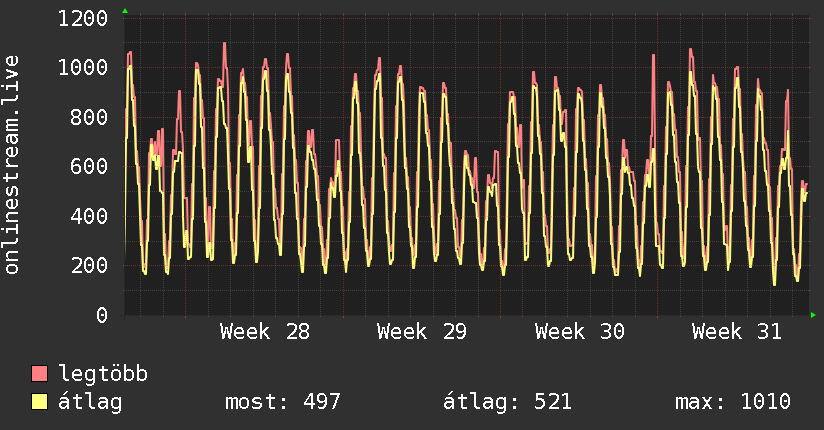The image size is (824, 430).
Task: Click the 0 y-axis value
Action: [x=102, y=315]
